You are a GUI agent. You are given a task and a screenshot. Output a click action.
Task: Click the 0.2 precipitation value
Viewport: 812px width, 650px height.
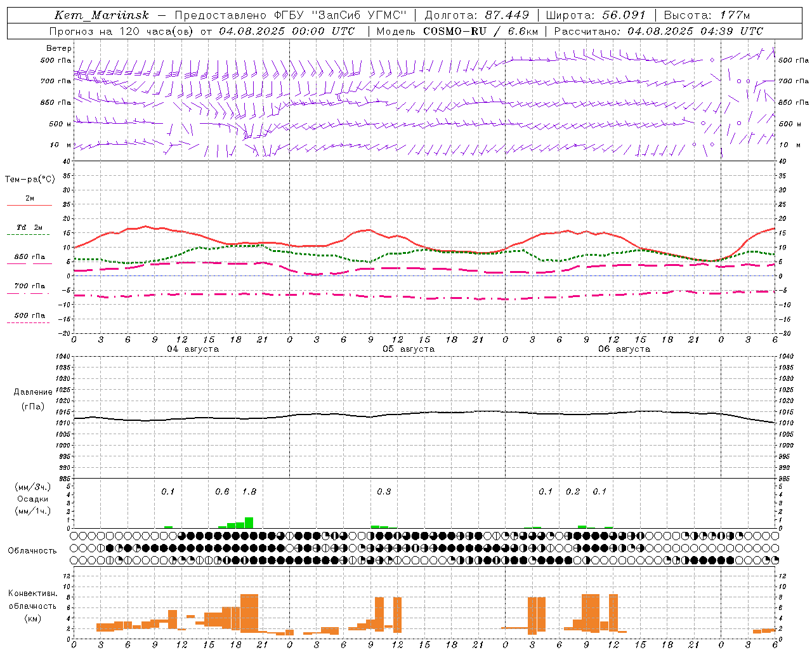(x=573, y=492)
